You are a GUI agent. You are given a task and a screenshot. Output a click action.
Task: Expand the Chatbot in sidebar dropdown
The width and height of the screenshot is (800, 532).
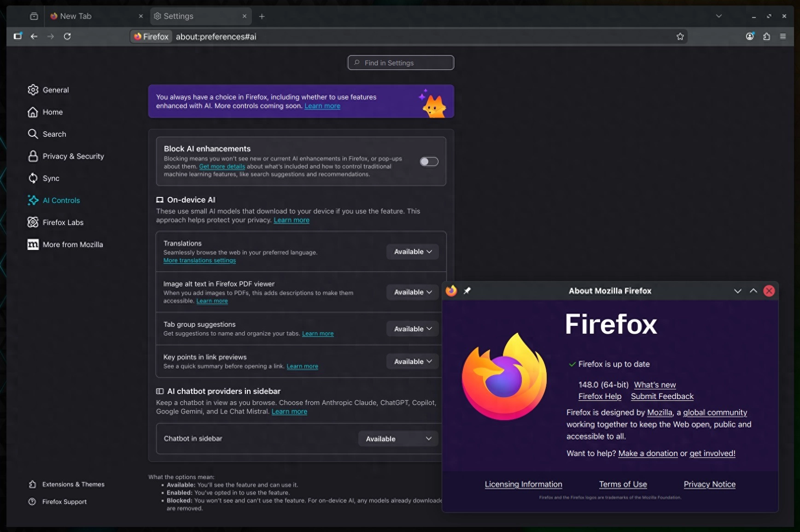[x=398, y=439]
